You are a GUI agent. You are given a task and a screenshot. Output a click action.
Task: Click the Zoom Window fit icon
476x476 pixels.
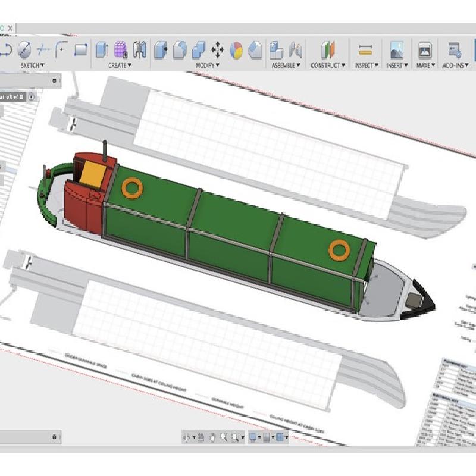[x=235, y=437]
